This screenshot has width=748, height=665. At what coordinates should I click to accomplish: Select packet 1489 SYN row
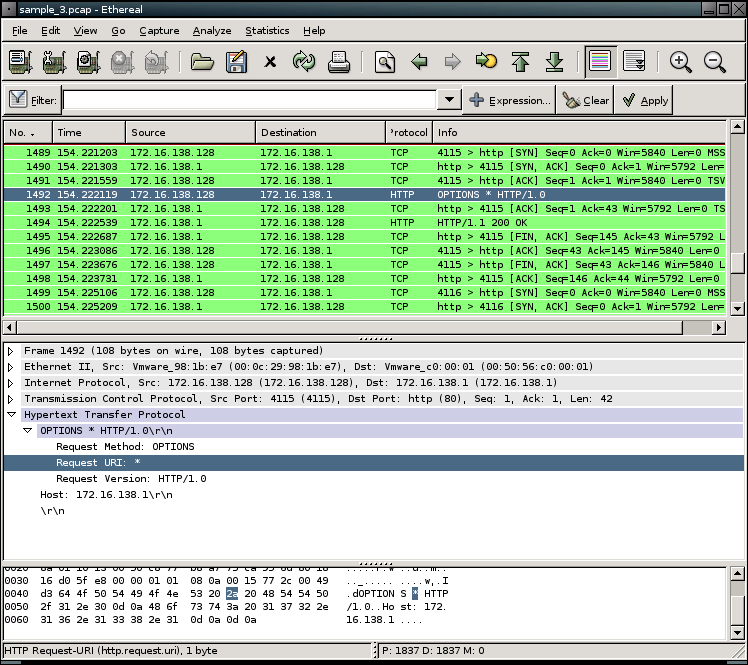point(364,153)
